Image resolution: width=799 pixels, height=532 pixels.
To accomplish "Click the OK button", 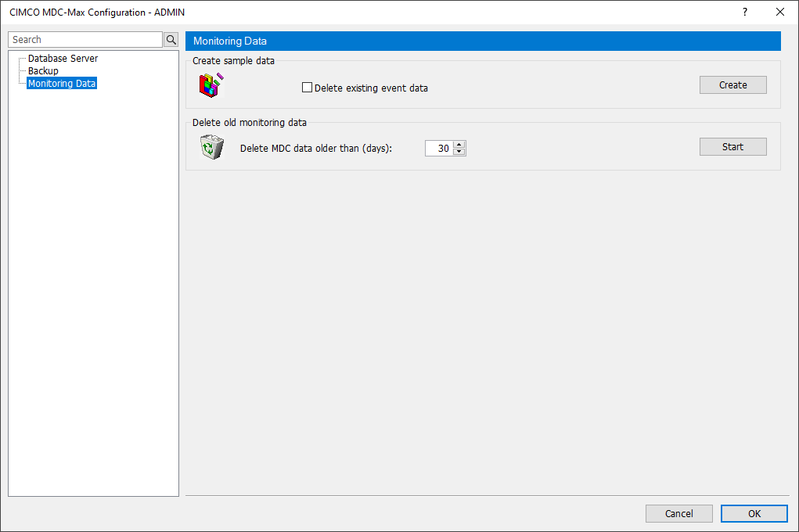I will (754, 514).
